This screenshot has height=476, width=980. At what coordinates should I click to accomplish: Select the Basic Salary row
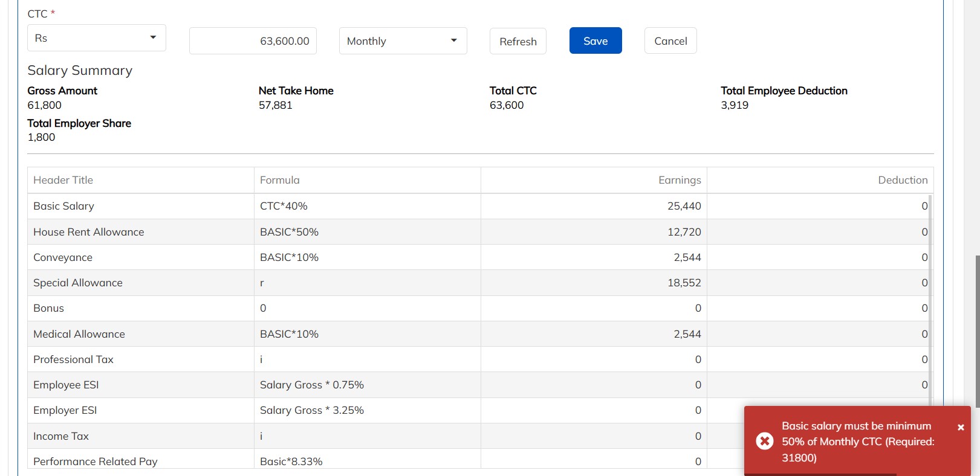click(x=63, y=206)
